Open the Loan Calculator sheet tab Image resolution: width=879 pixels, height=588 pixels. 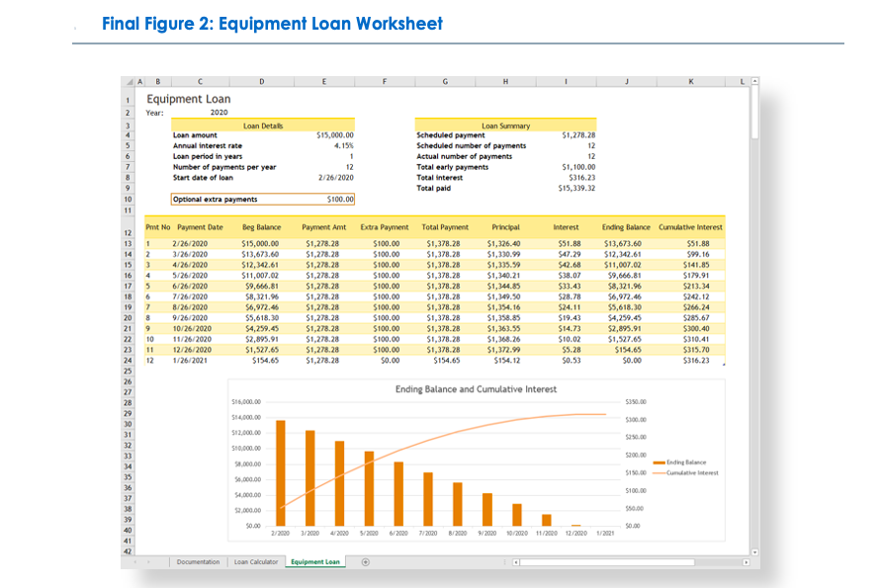click(x=256, y=561)
